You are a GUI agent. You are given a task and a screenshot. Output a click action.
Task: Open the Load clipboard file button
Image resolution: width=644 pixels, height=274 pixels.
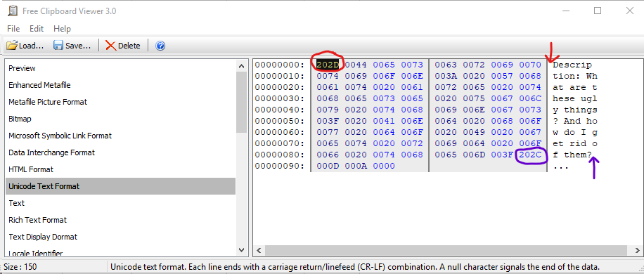[x=25, y=46]
